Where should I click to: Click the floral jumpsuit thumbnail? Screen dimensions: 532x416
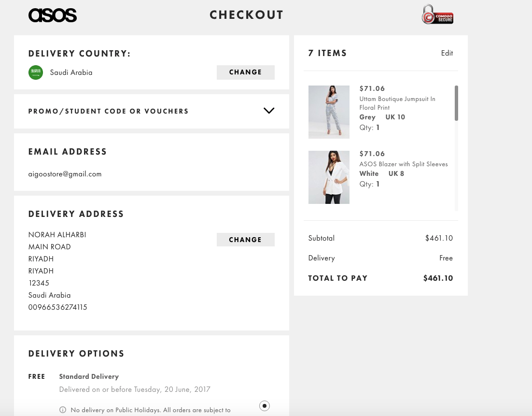(329, 112)
